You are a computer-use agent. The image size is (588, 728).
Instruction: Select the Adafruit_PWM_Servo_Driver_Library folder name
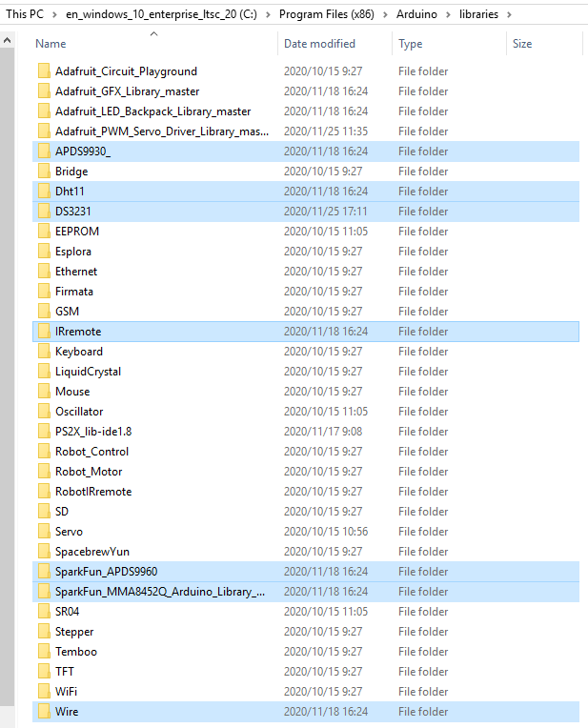162,131
